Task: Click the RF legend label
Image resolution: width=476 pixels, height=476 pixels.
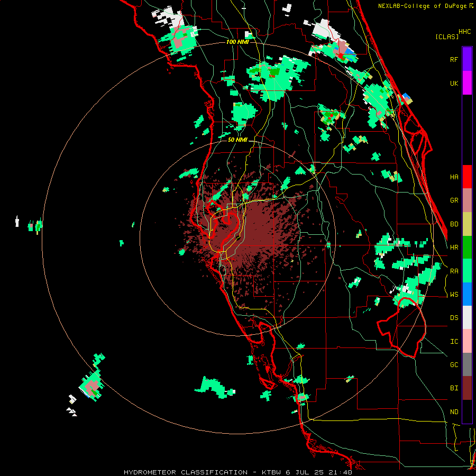Action: point(454,59)
